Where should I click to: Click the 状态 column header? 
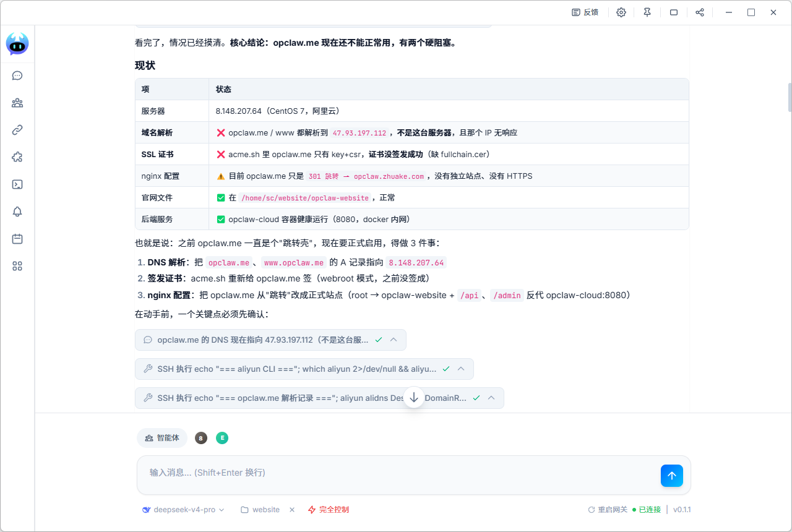pos(223,90)
